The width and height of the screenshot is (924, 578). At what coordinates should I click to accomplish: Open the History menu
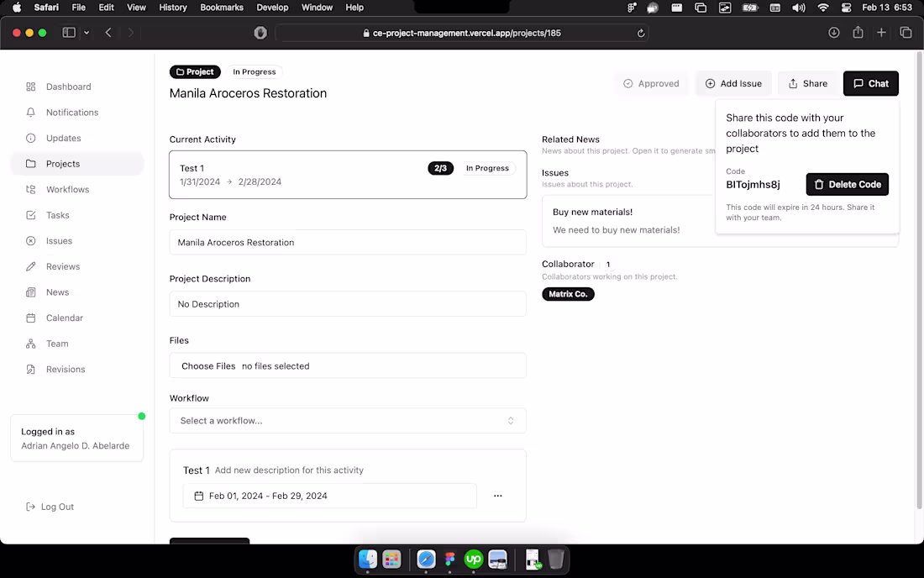click(173, 8)
